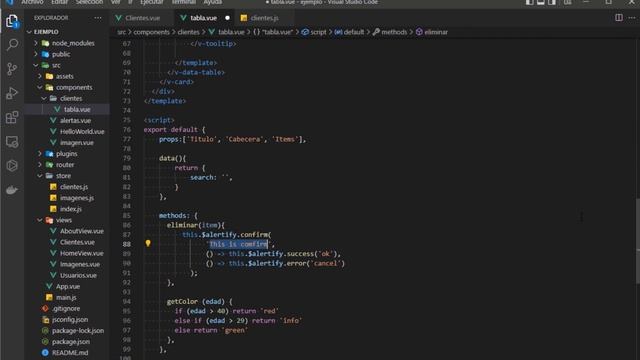Image resolution: width=640 pixels, height=360 pixels.
Task: Click line number 88 in gutter
Action: pos(127,244)
